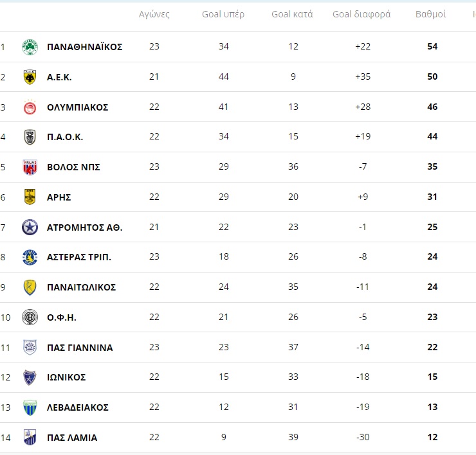Open the ΙΩΝΙΚΟΣ team name link

click(66, 377)
